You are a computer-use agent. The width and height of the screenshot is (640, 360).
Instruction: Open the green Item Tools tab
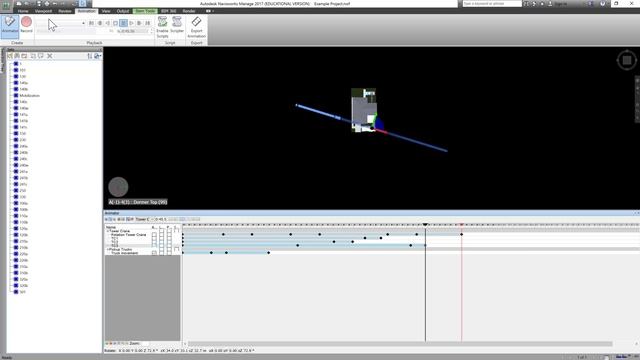(x=145, y=11)
